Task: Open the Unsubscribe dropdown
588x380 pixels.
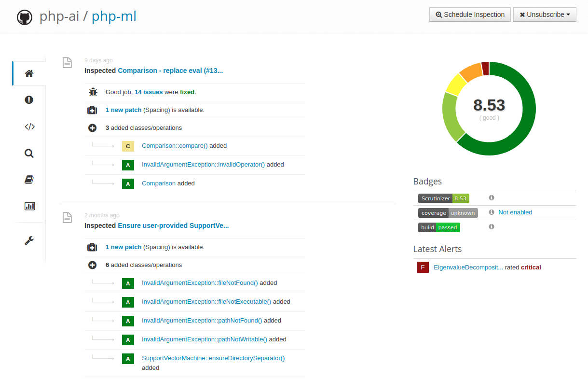Action: [x=545, y=14]
